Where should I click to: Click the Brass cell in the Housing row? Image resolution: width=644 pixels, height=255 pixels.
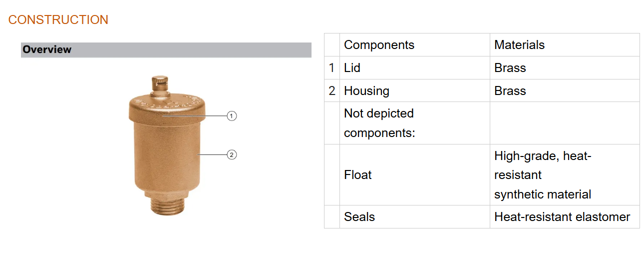tap(510, 91)
